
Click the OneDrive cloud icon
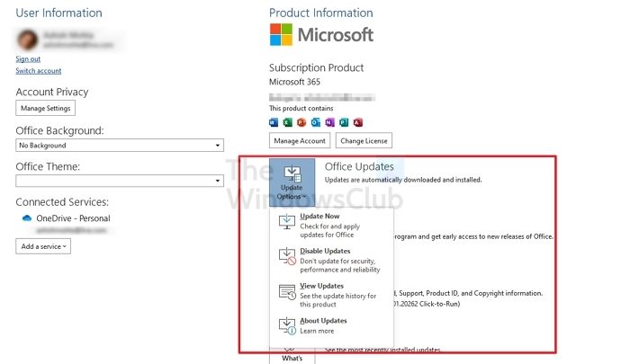(27, 218)
